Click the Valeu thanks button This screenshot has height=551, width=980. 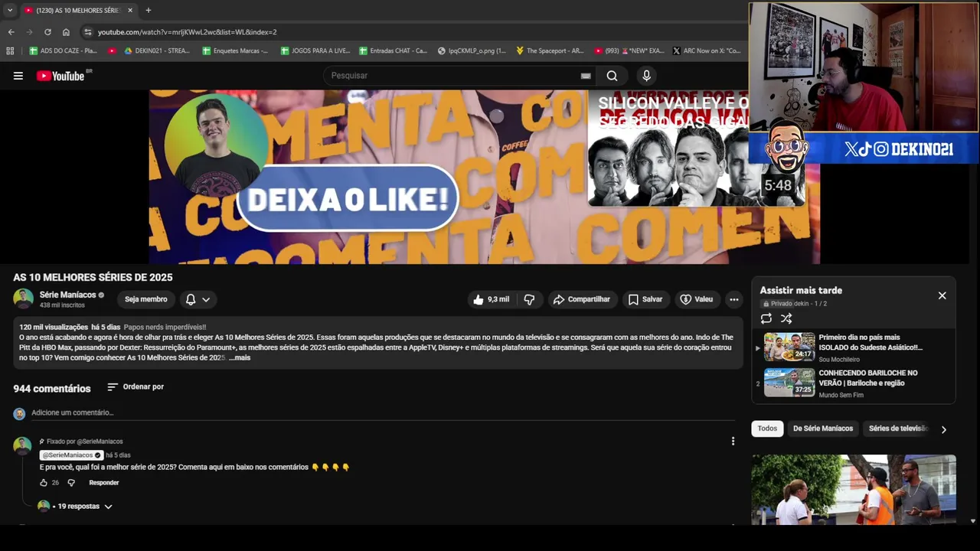[697, 299]
